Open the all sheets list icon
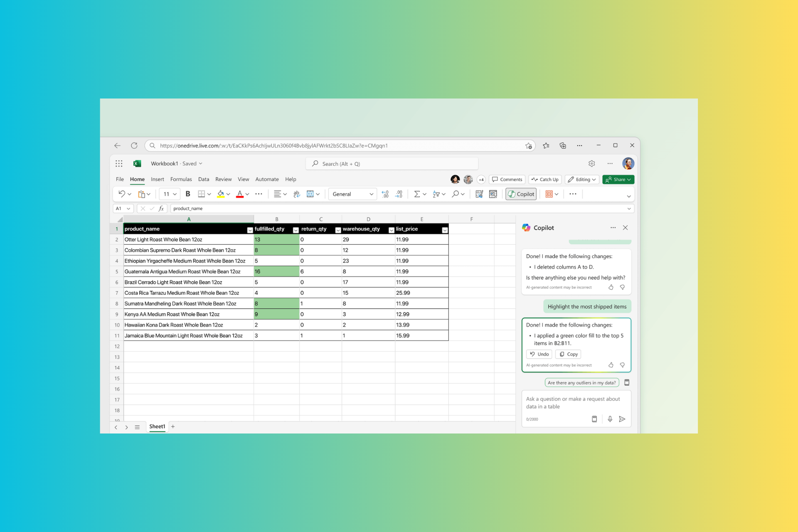This screenshot has height=532, width=798. pyautogui.click(x=137, y=427)
